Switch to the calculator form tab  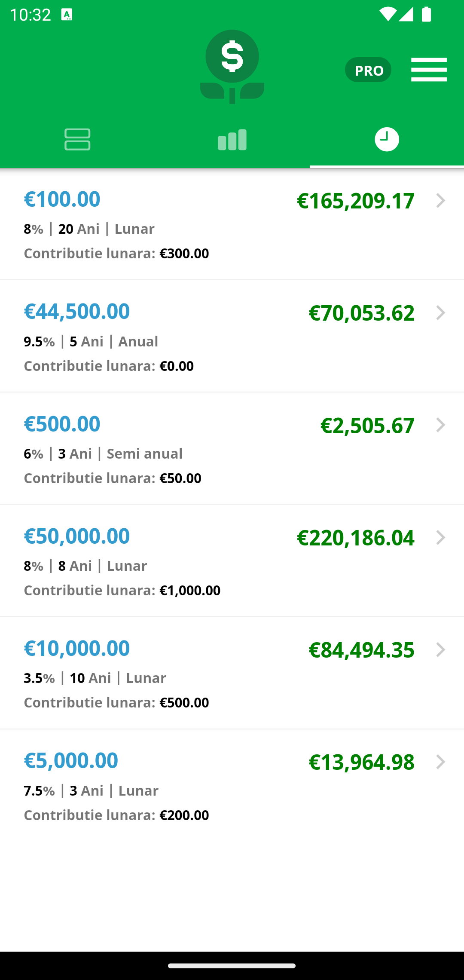(x=77, y=139)
